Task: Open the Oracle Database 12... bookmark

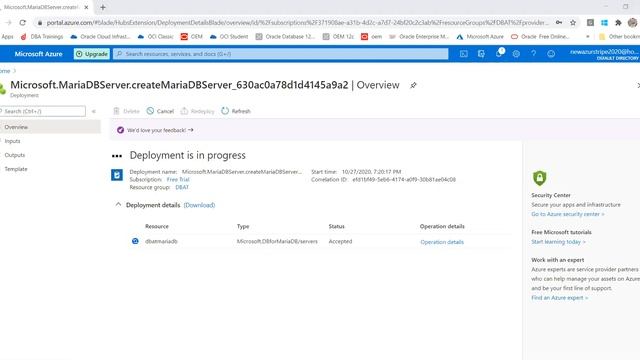Action: [285, 37]
